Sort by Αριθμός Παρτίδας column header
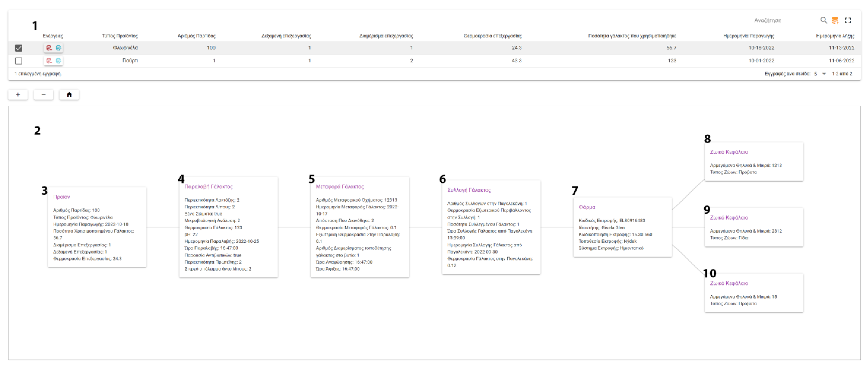Screen dimensions: 868x368 coord(197,36)
